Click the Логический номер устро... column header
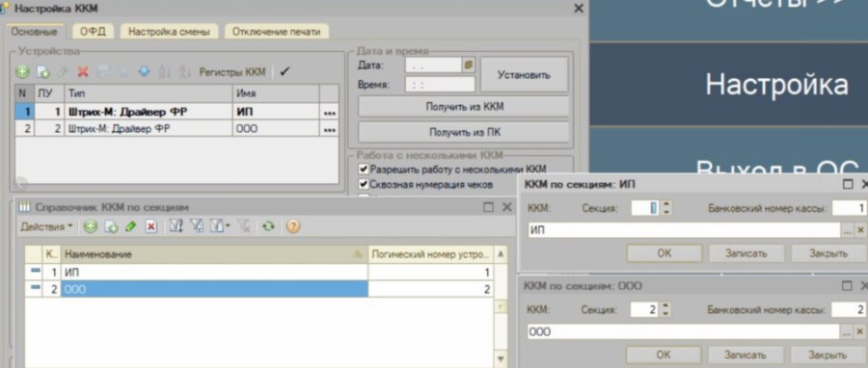868x368 pixels. click(430, 254)
